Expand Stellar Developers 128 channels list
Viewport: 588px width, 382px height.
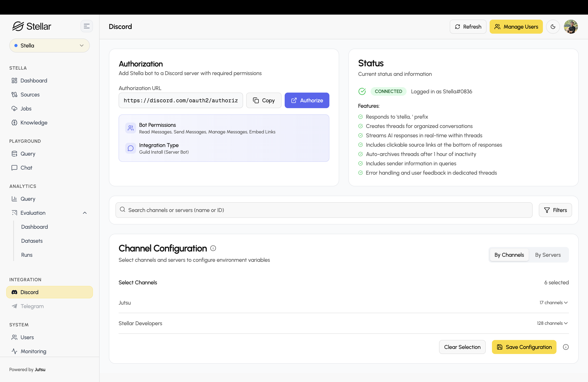[552, 323]
